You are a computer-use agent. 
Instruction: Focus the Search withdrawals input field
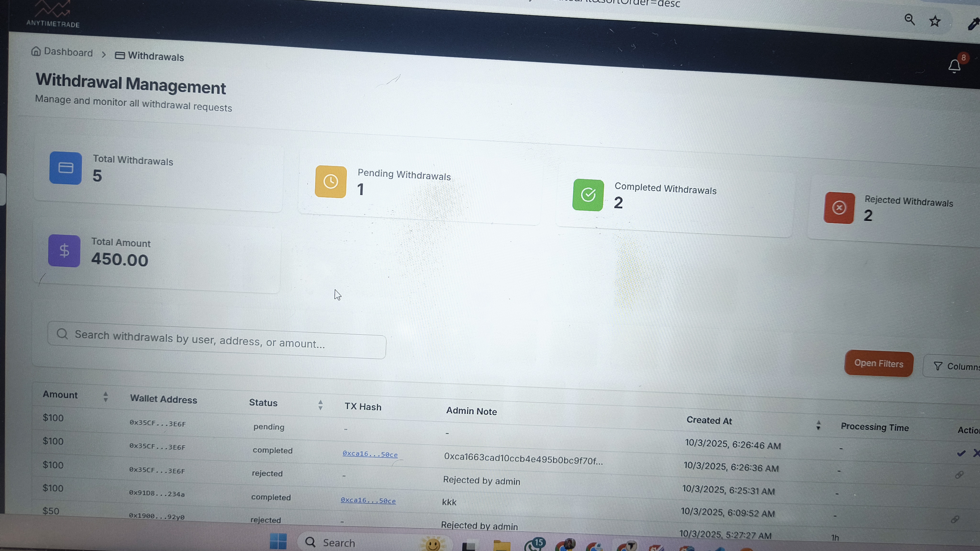click(x=217, y=340)
